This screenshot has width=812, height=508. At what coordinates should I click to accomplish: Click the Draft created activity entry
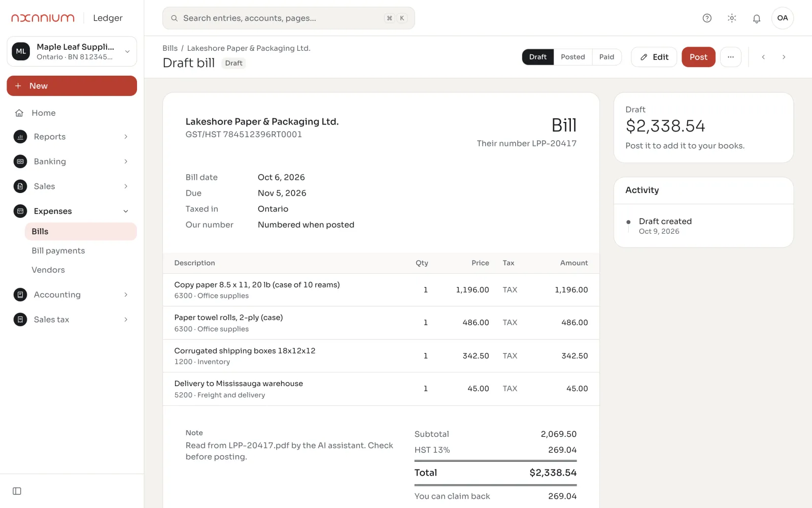click(x=665, y=226)
